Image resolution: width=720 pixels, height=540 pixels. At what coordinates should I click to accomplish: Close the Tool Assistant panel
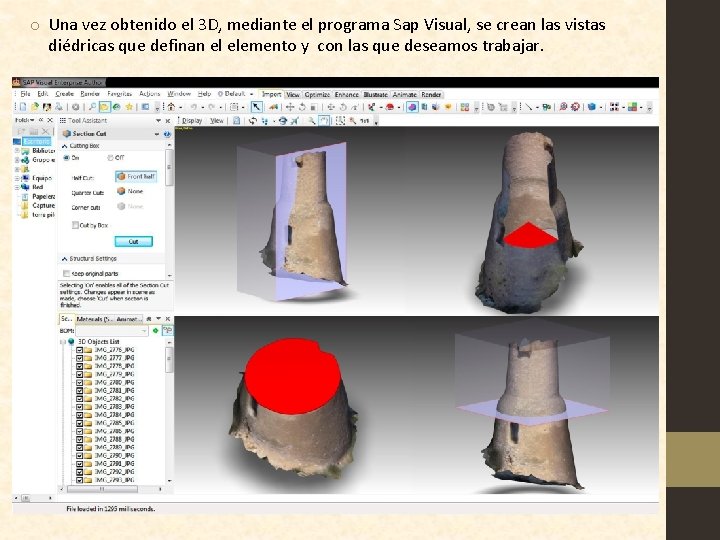coord(168,121)
